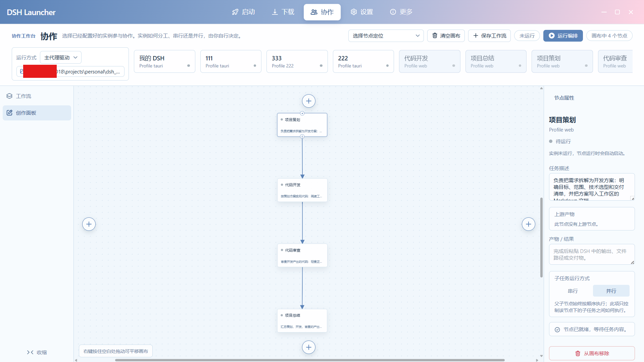Image resolution: width=644 pixels, height=362 pixels.
Task: Click the plus icon in 保存工作流
Action: pyautogui.click(x=476, y=36)
